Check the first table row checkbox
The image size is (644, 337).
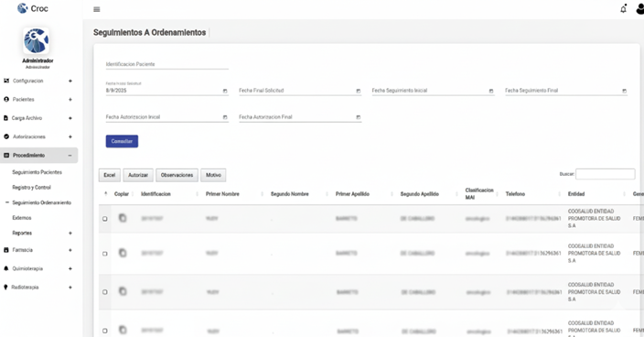(x=104, y=219)
